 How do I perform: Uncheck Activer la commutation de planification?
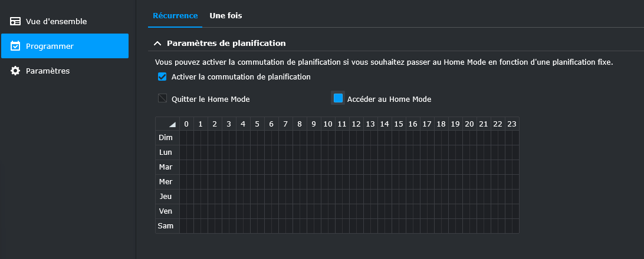[162, 77]
